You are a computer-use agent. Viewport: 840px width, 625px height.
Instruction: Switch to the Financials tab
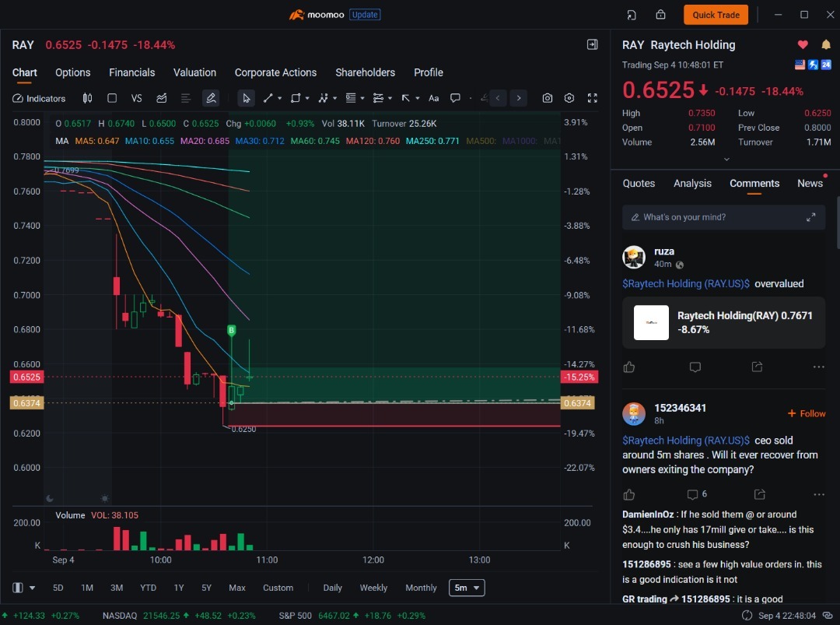[131, 72]
